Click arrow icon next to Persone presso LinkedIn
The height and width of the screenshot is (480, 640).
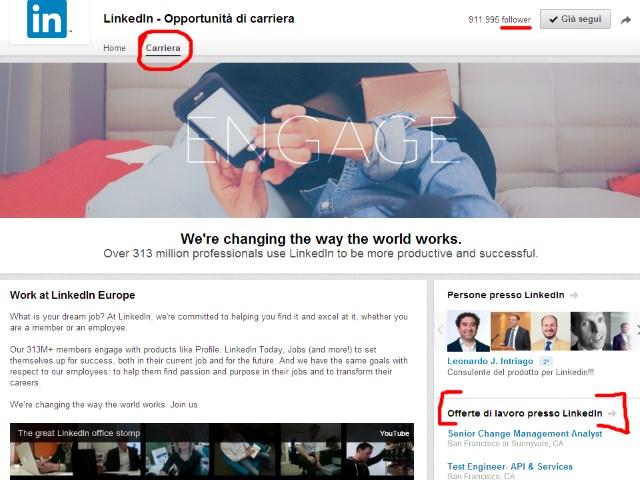coord(574,295)
